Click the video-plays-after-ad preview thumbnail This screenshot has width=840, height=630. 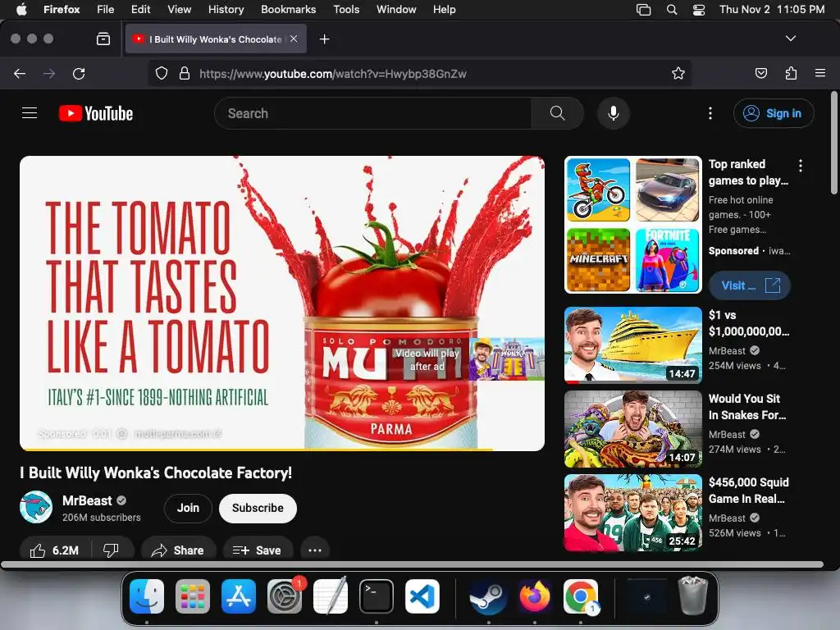coord(507,359)
